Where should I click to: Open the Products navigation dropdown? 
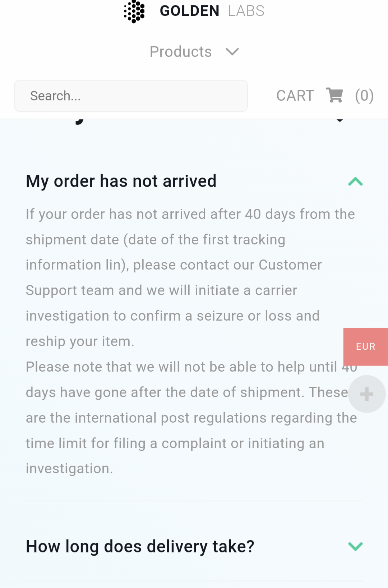click(x=181, y=51)
